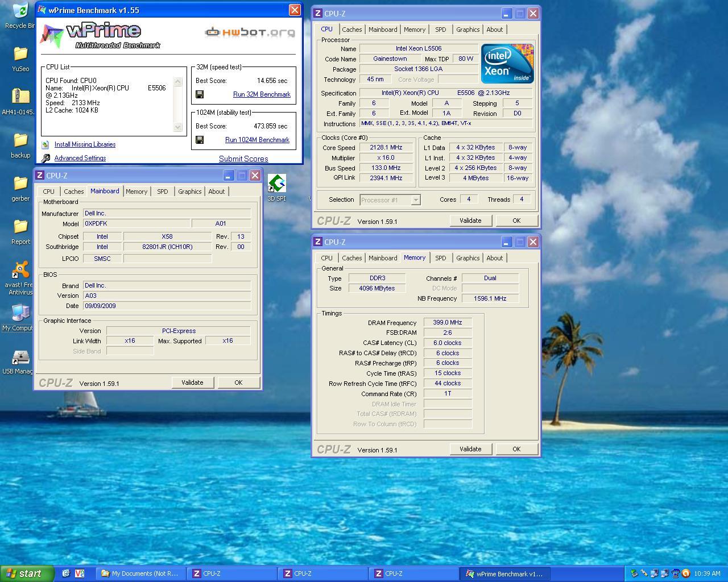Click Install Missing Libraries link

[85, 145]
